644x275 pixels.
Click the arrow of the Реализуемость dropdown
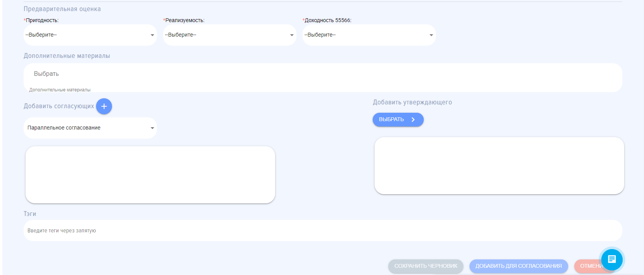click(x=292, y=35)
